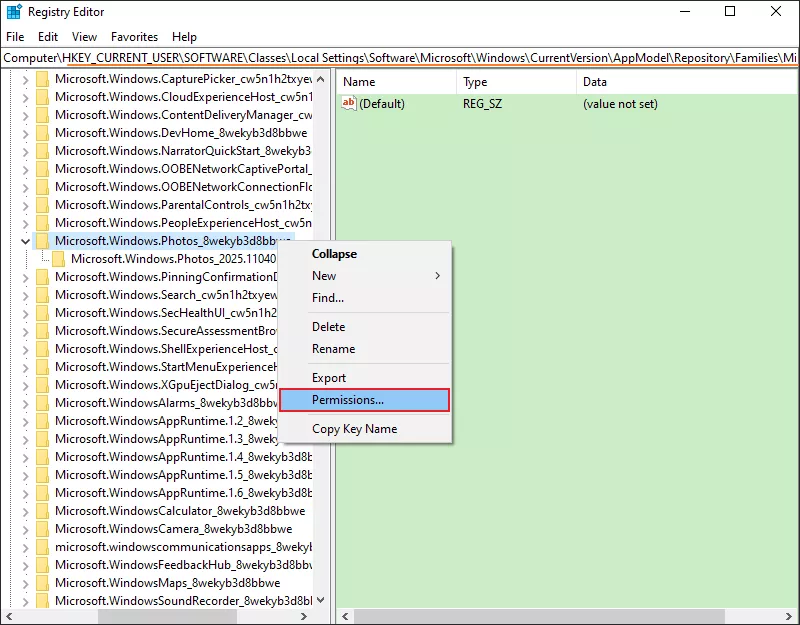Click folder icon of Microsoft.Windows.Photos_2025 subkey
Viewport: 800px width, 625px height.
click(x=59, y=259)
